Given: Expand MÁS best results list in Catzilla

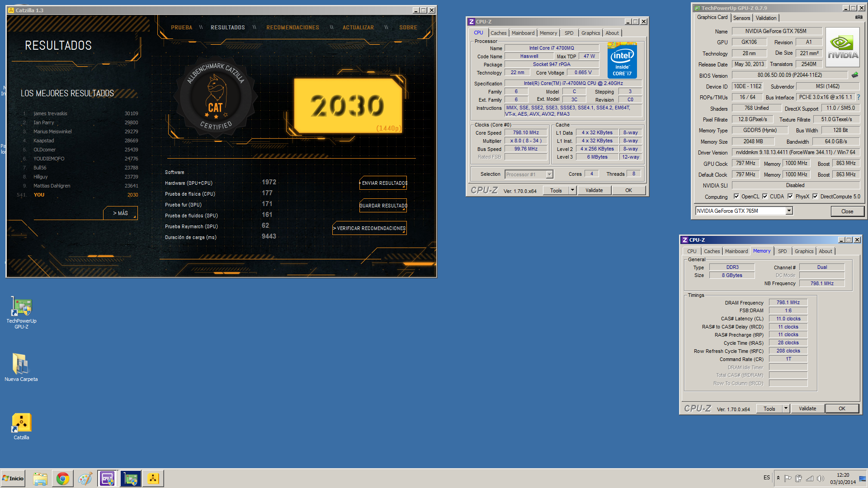Looking at the screenshot, I should point(120,213).
